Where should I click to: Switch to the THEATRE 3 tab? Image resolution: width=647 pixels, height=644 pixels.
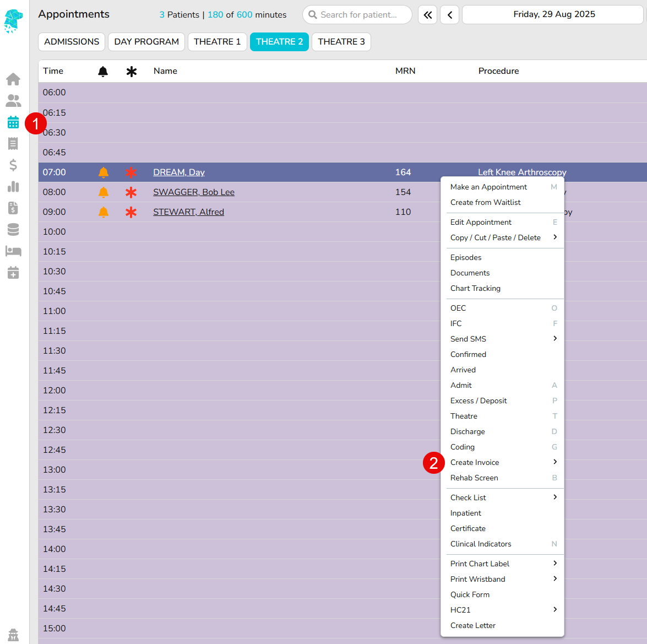[x=341, y=42]
